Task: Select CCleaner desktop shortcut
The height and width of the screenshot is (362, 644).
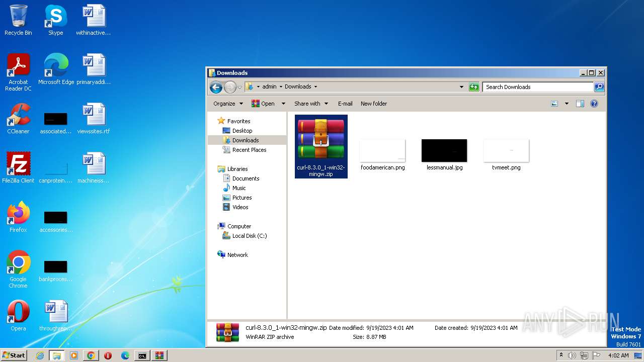Action: tap(18, 119)
